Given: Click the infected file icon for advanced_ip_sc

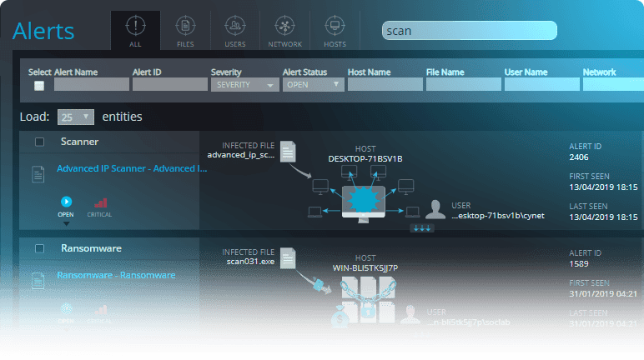Looking at the screenshot, I should [288, 151].
